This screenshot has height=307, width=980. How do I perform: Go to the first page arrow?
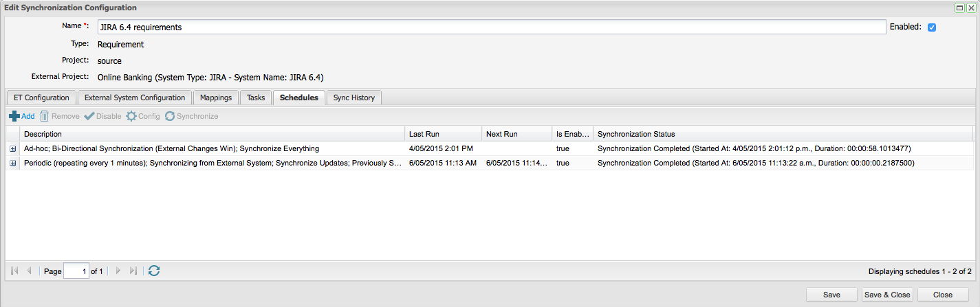coord(14,271)
